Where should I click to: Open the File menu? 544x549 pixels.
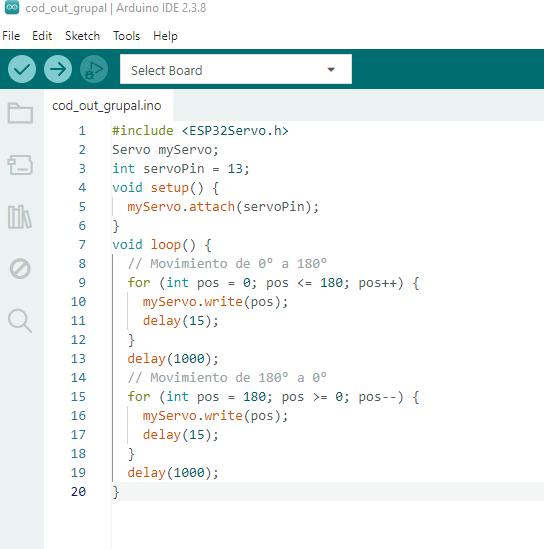tap(11, 36)
